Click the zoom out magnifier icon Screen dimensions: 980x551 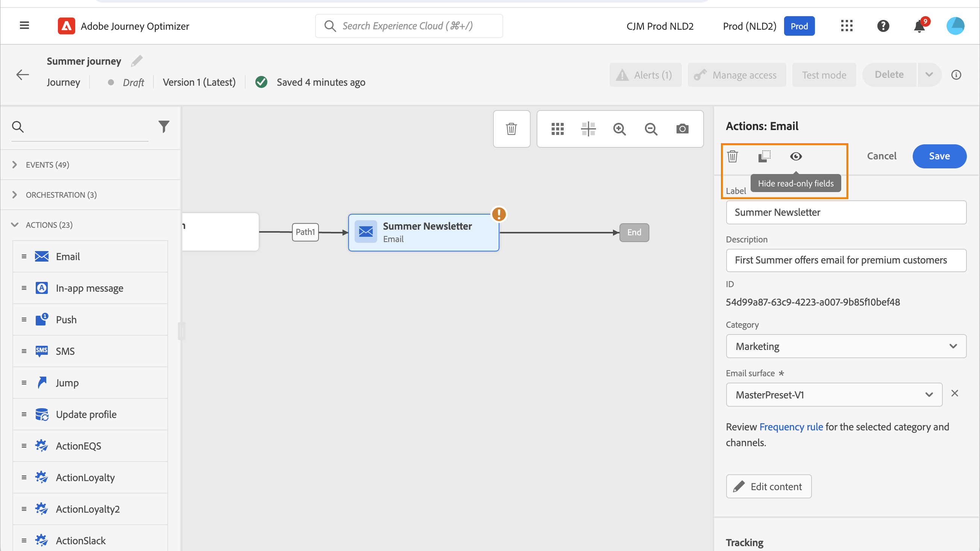click(651, 129)
